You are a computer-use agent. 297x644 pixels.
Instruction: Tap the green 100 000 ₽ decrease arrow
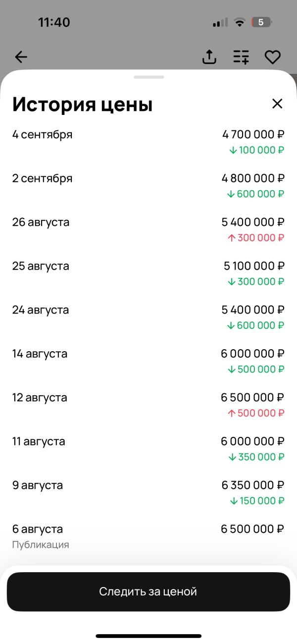[x=233, y=150]
